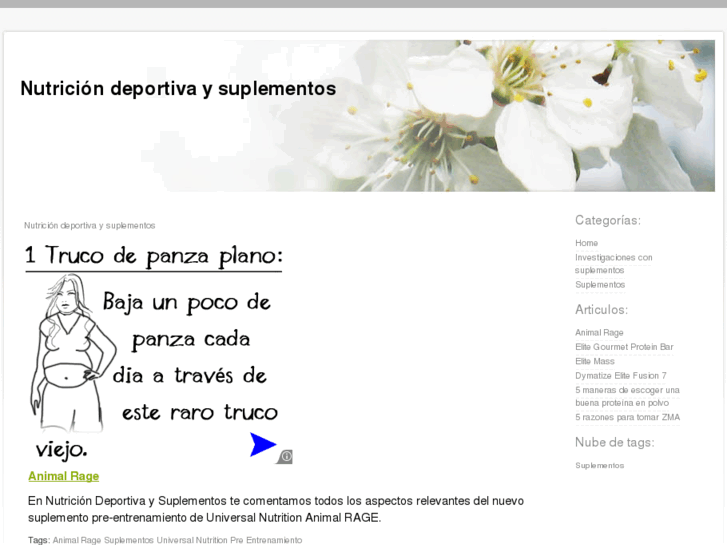
Task: Click the Articulos: heading
Action: (601, 310)
